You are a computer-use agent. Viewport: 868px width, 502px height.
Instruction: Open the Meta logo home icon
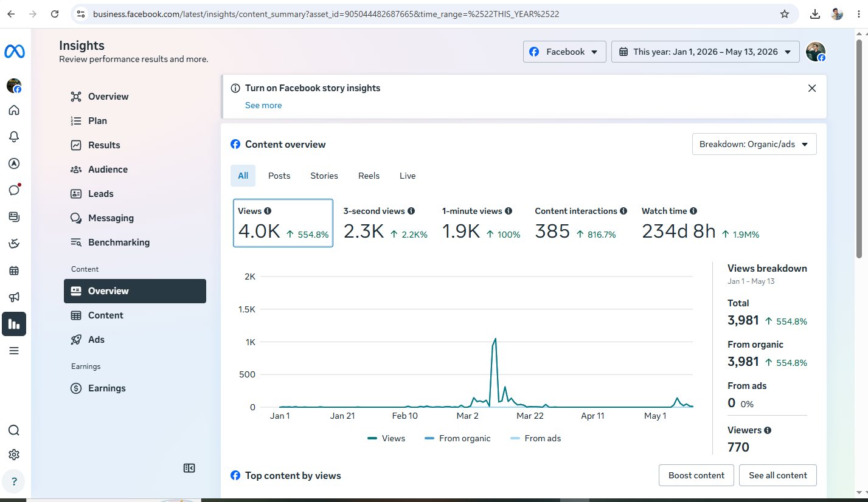point(14,52)
